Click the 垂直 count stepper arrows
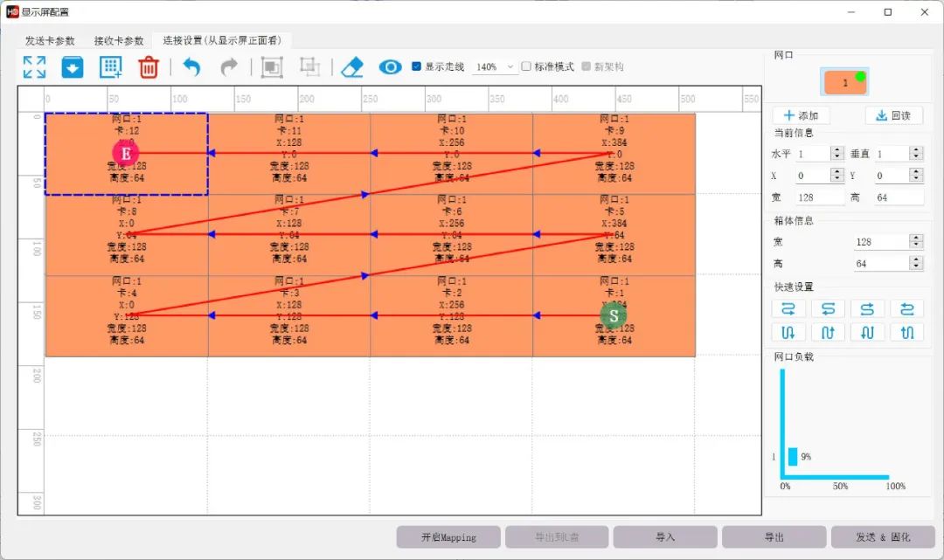This screenshot has width=944, height=560. tap(916, 154)
